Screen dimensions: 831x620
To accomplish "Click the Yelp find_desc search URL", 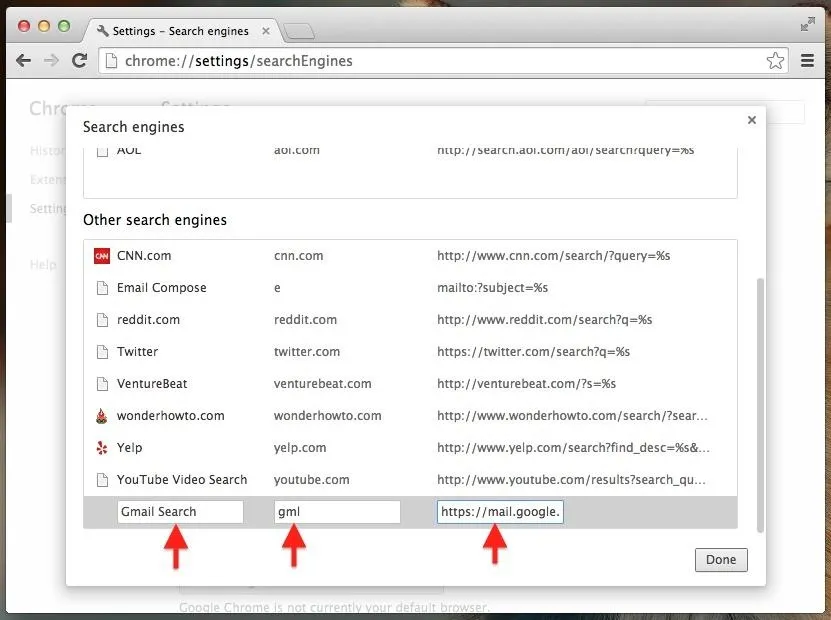I will tap(573, 448).
